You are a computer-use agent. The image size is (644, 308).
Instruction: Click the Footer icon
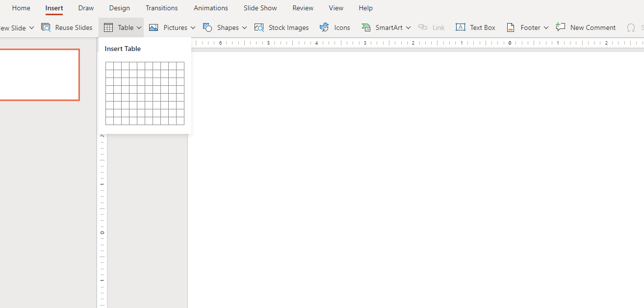[x=511, y=27]
